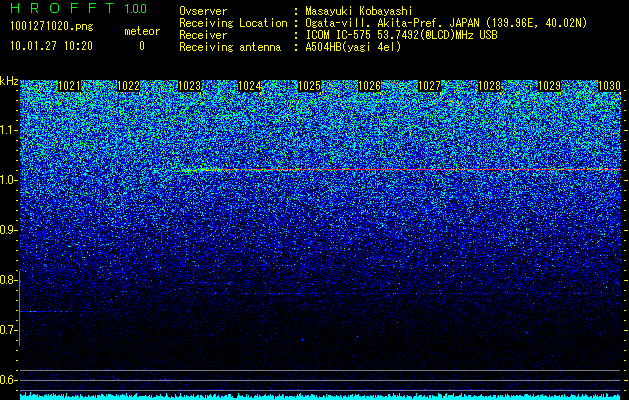The image size is (629, 400).
Task: Click the Ovserver field label
Action: (203, 11)
